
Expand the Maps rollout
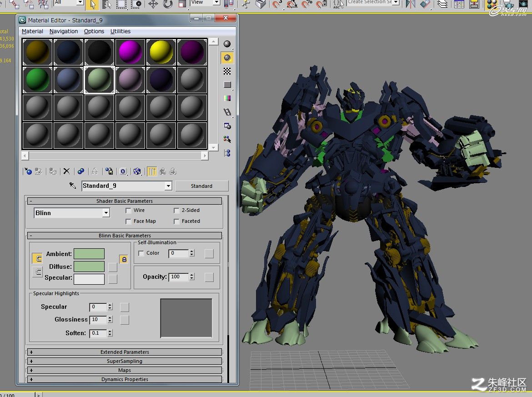[125, 370]
